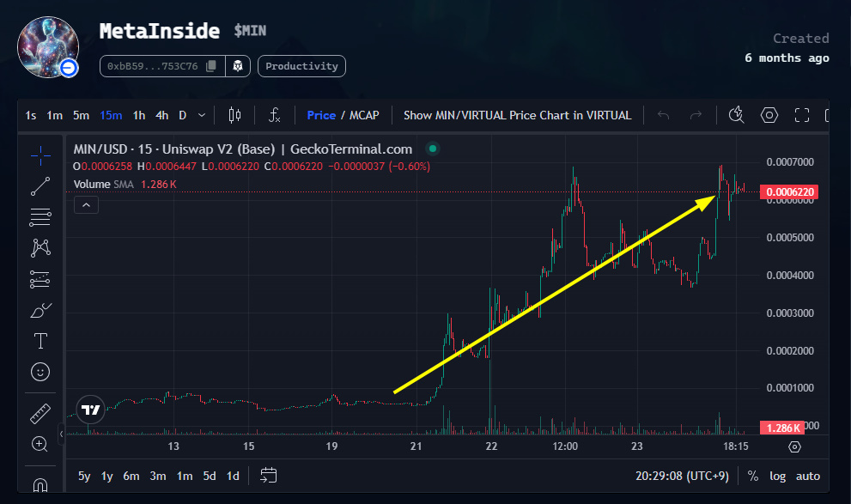Set bottom range to 1m
The height and width of the screenshot is (504, 851).
[185, 476]
